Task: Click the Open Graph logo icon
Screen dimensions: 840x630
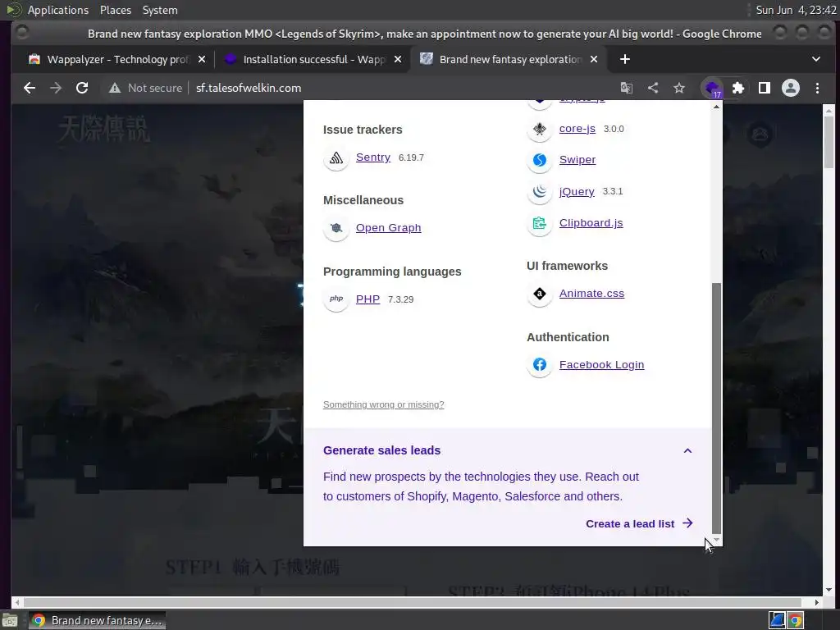Action: click(x=336, y=228)
